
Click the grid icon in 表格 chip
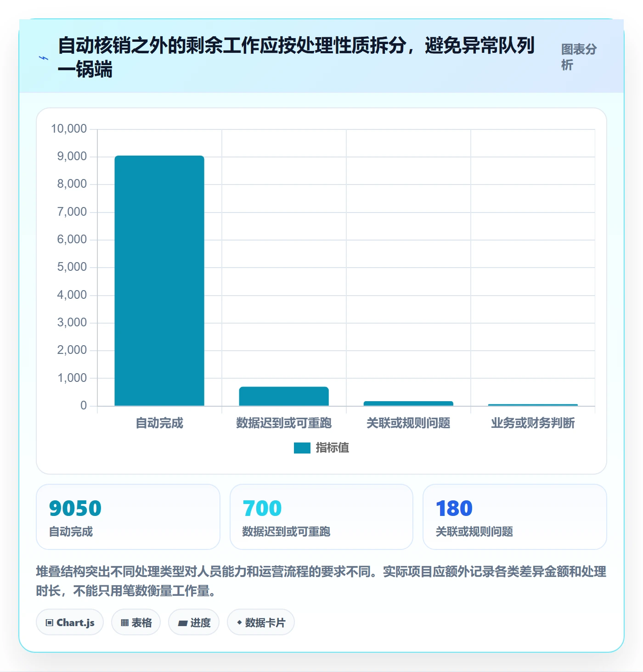tap(124, 623)
